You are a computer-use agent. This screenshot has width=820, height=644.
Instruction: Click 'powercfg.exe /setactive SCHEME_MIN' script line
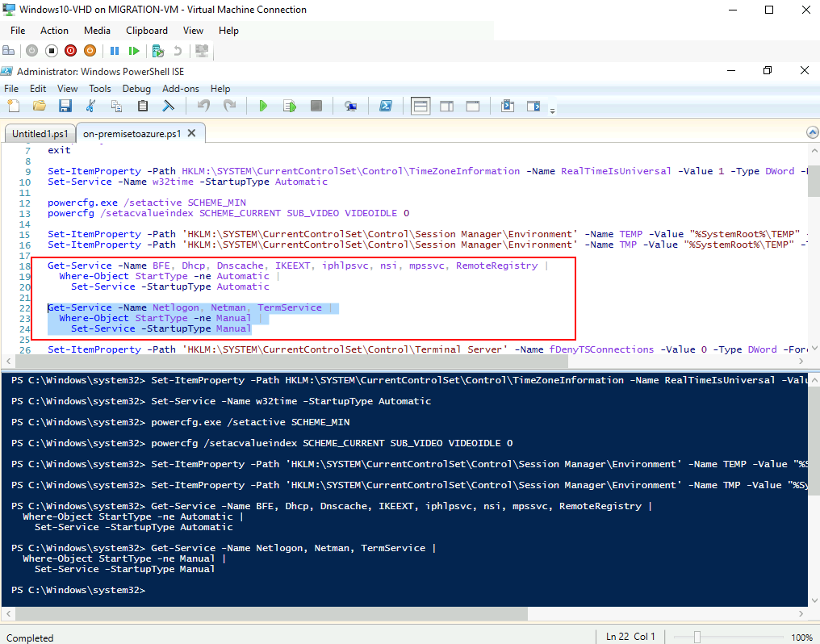[x=147, y=203]
